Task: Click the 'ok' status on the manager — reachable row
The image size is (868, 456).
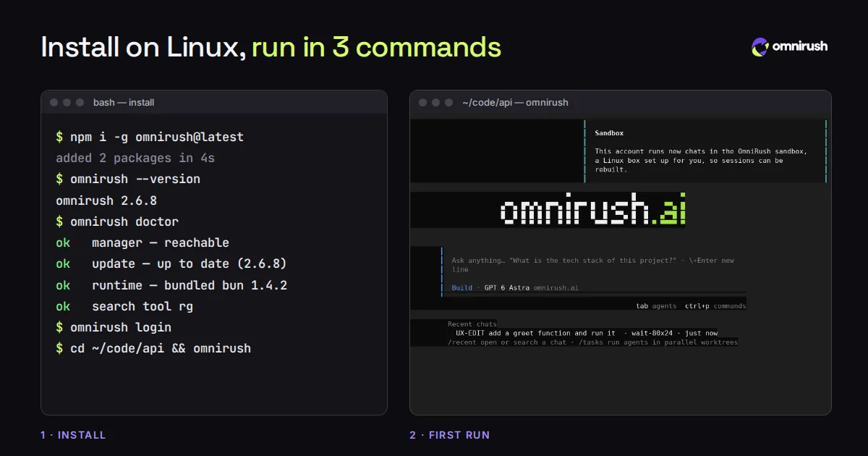Action: (63, 242)
